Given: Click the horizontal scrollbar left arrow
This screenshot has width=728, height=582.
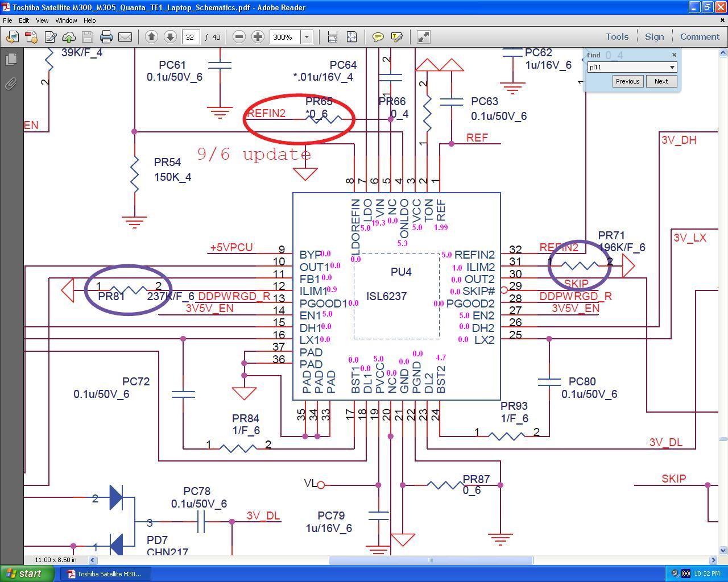Looking at the screenshot, I should tap(92, 560).
